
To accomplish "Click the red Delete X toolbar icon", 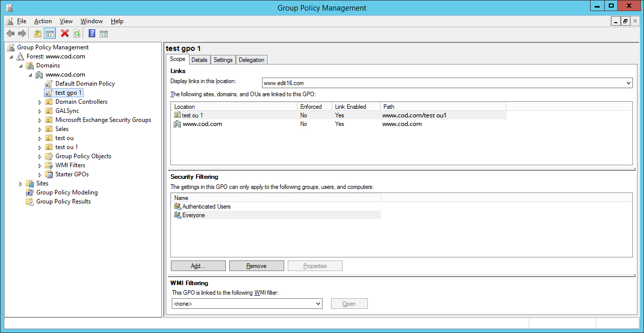I will pyautogui.click(x=65, y=34).
